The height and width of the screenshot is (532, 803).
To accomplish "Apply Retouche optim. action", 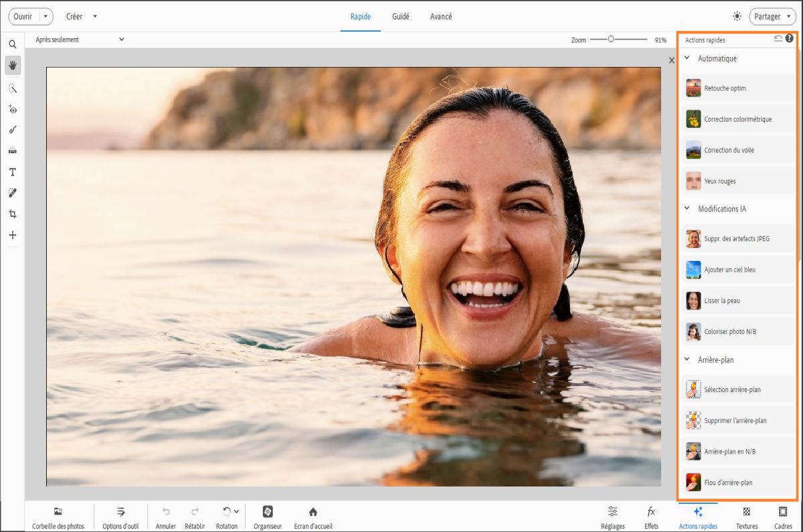I will [x=739, y=88].
